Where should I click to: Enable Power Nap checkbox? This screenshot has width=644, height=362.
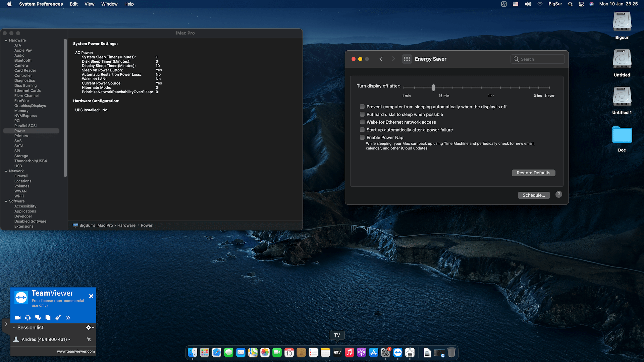pyautogui.click(x=362, y=137)
